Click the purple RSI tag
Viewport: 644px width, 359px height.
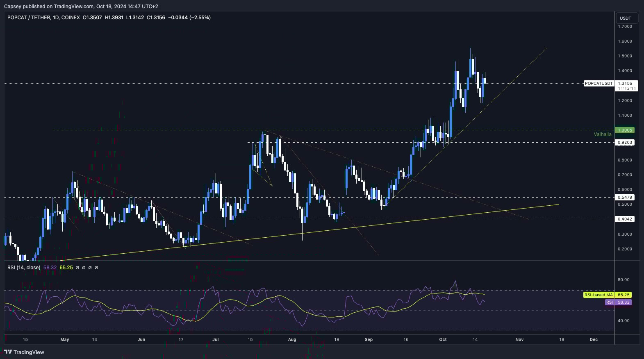tap(610, 302)
